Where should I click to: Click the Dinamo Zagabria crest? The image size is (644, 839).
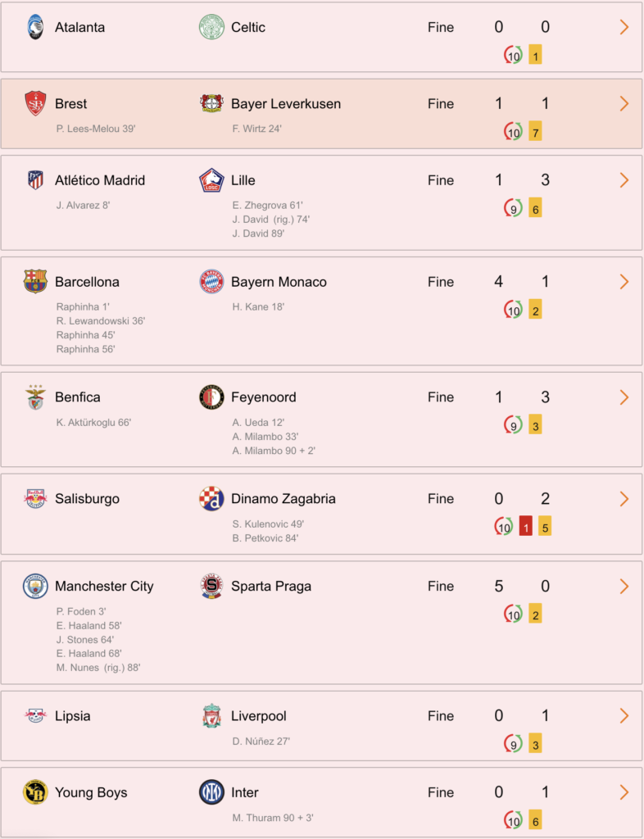pyautogui.click(x=211, y=499)
